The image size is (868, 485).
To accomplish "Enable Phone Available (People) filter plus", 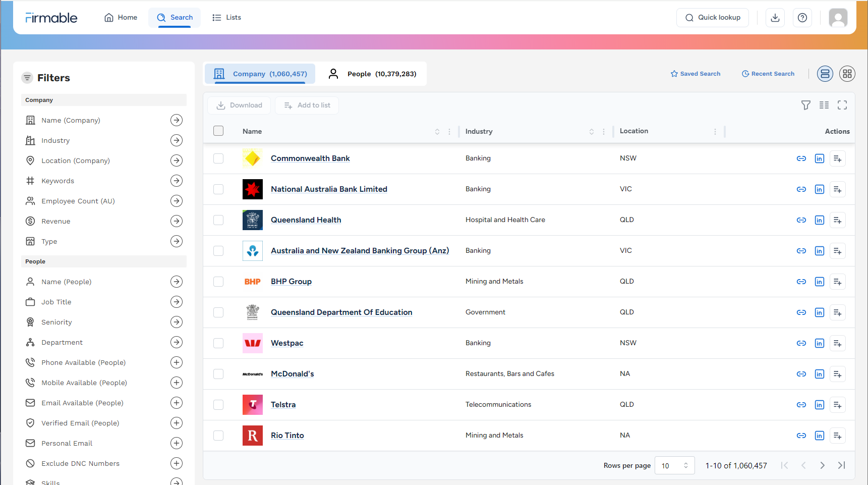I will 177,362.
